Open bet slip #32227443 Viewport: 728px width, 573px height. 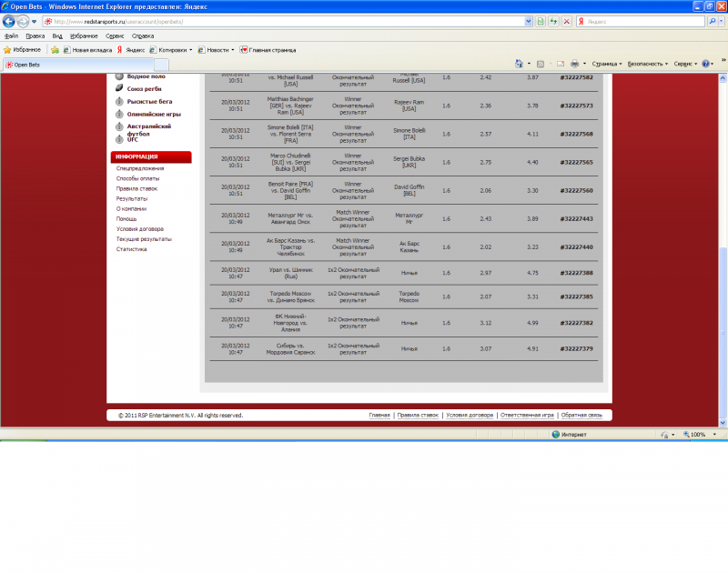point(576,219)
